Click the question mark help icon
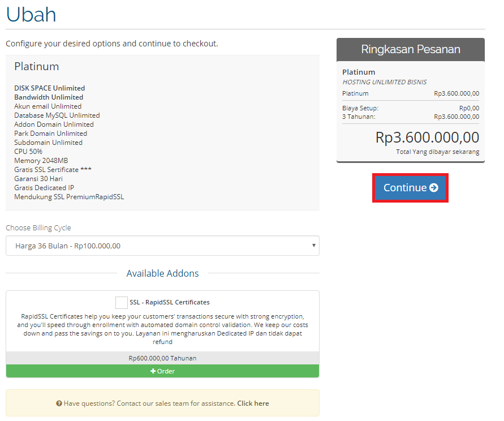This screenshot has height=421, width=504. click(x=59, y=403)
